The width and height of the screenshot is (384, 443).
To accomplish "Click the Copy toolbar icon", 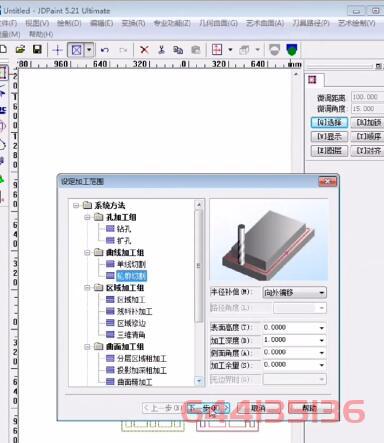I will pos(178,50).
